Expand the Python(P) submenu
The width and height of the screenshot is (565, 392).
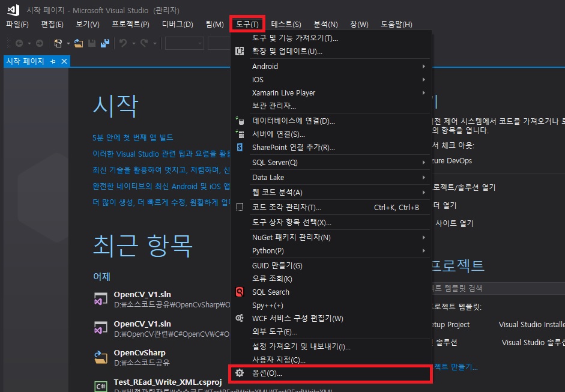424,250
